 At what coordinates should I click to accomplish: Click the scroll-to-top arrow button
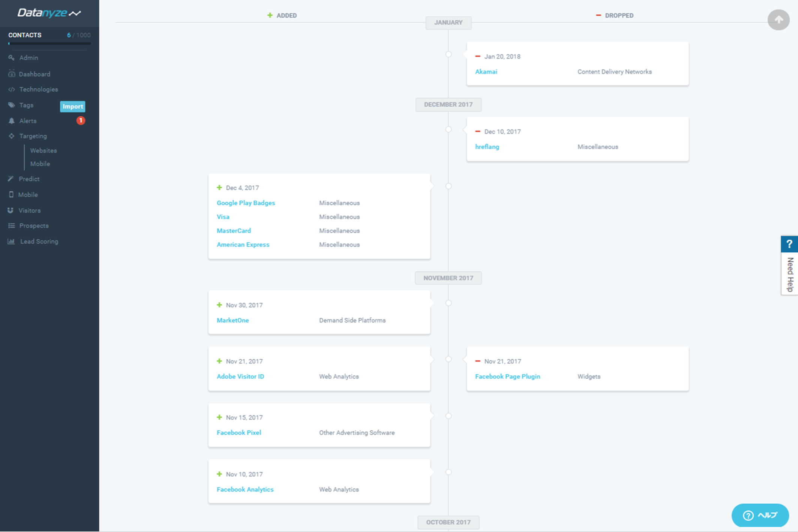click(x=778, y=20)
